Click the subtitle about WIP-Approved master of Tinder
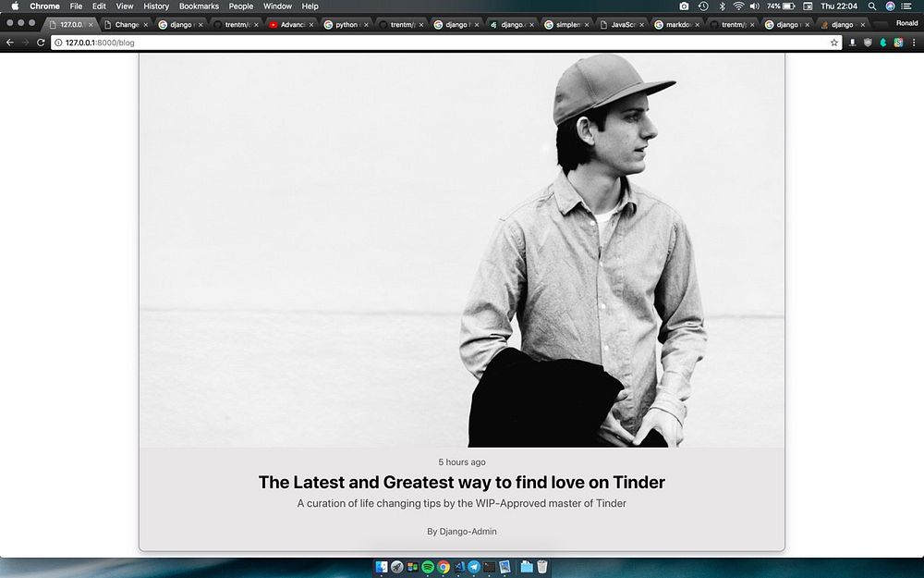Screen dimensions: 924x578 pyautogui.click(x=462, y=503)
